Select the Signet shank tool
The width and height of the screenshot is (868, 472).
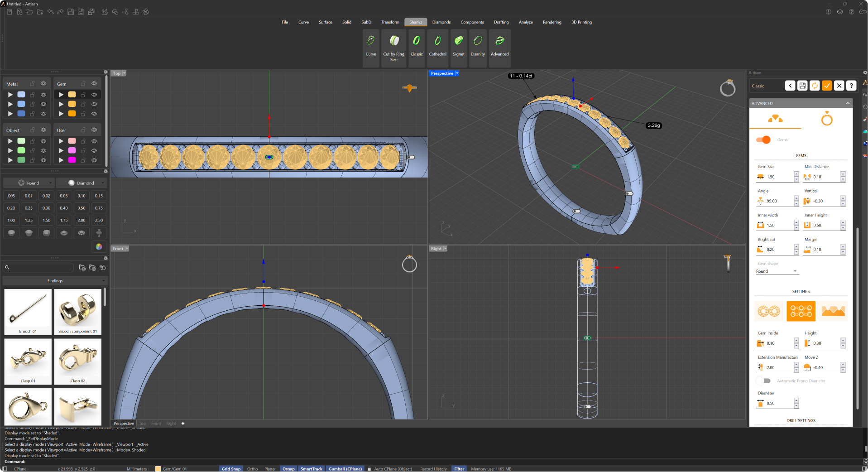click(459, 48)
